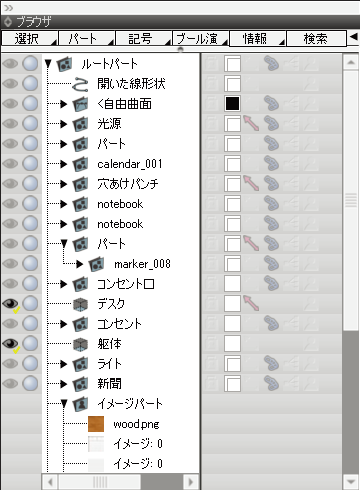This screenshot has width=361, height=490.
Task: Select the marker_008 part icon
Action: click(96, 264)
